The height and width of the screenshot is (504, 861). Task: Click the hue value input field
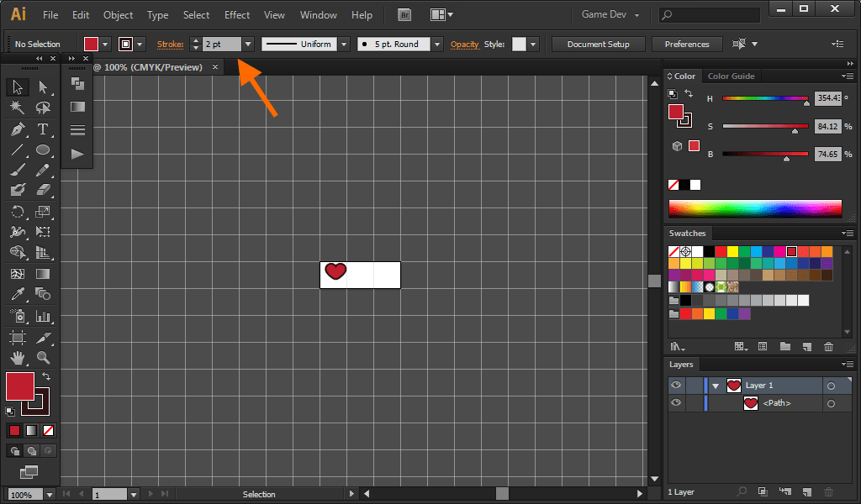(827, 98)
